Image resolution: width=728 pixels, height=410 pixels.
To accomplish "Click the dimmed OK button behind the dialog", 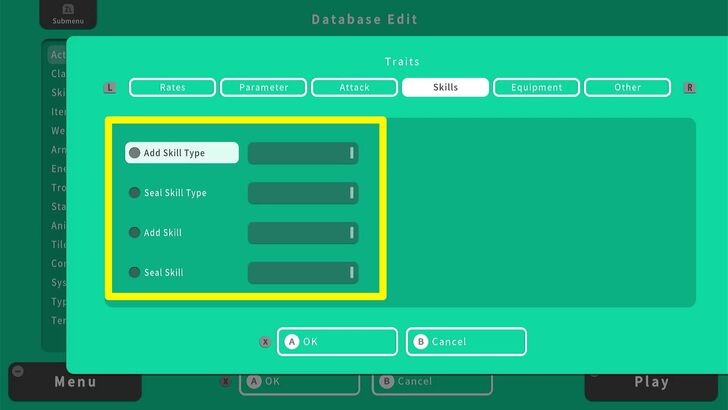I will click(x=299, y=384).
